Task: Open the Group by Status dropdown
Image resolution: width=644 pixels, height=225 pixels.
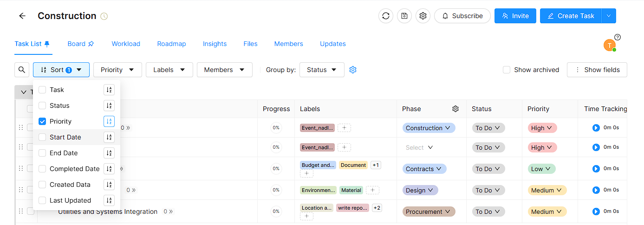Action: coord(322,70)
